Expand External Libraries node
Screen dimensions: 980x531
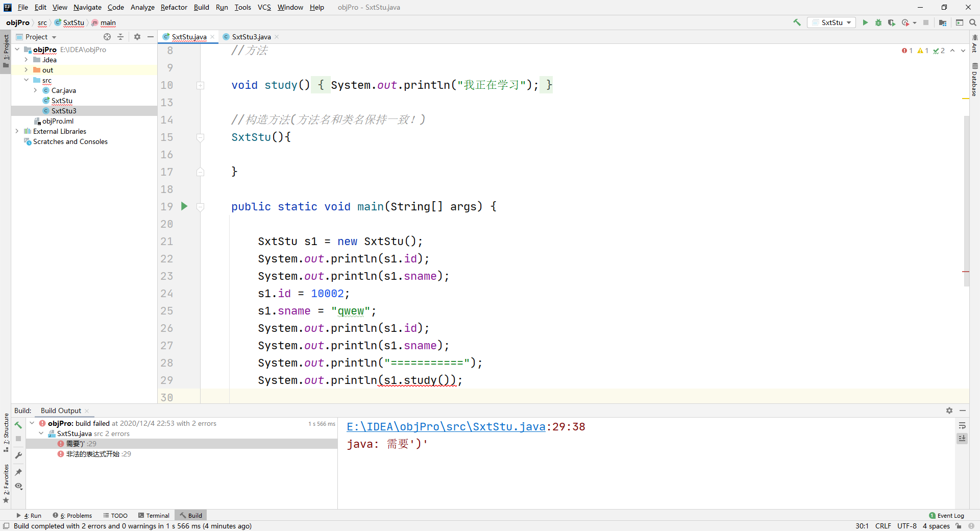[17, 131]
